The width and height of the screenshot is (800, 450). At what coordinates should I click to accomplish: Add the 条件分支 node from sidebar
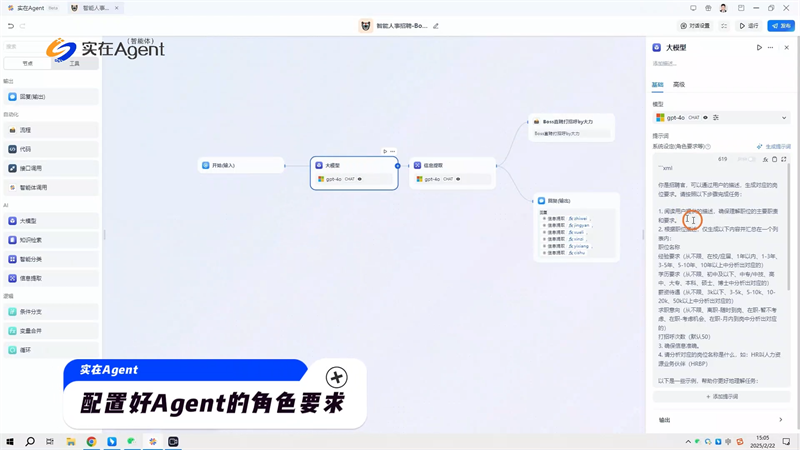[x=30, y=312]
